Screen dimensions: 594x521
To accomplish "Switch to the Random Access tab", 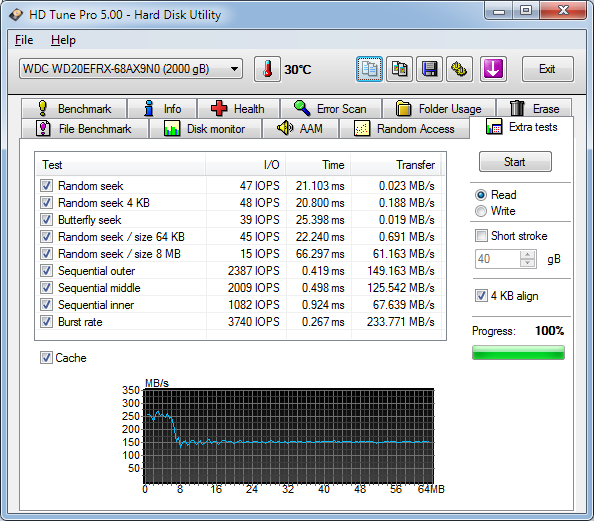I will pos(404,129).
